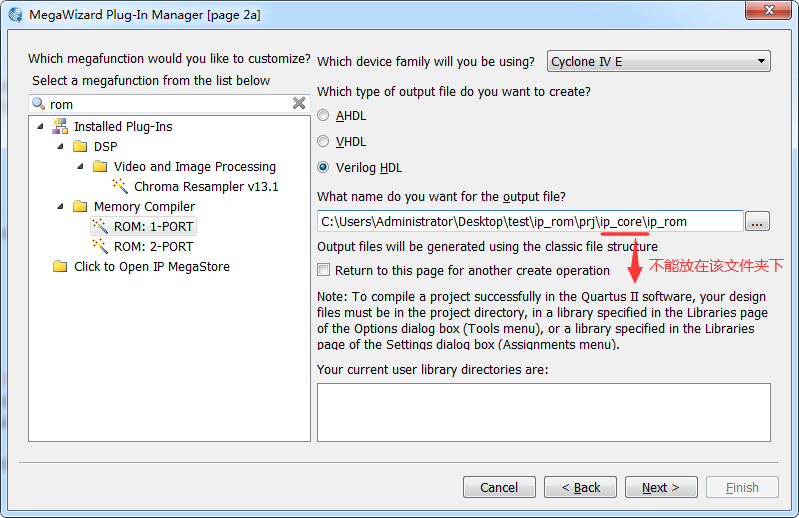The image size is (799, 518).
Task: Clear the megafunction search text with X
Action: point(299,104)
